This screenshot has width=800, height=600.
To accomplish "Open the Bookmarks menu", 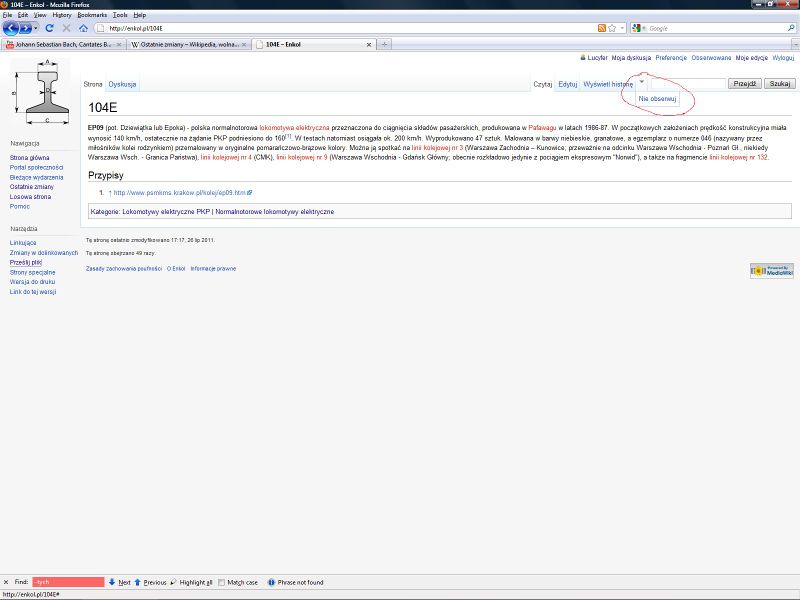I will [x=92, y=15].
